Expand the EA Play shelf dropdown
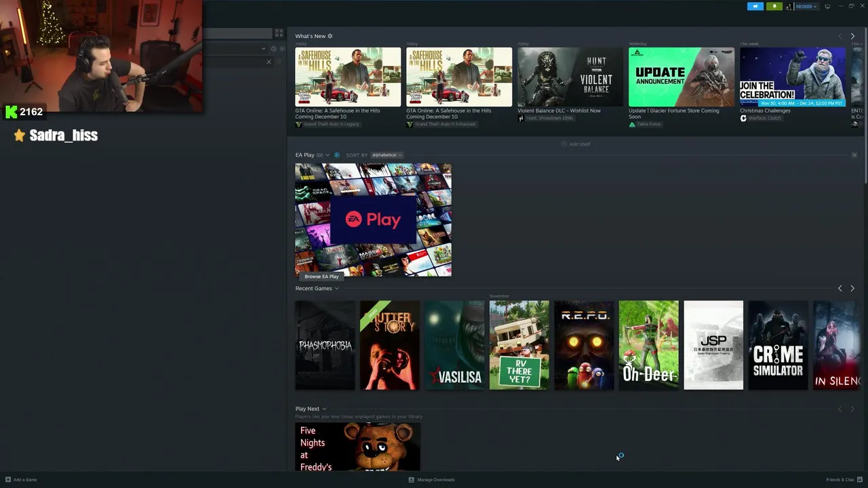This screenshot has height=488, width=868. tap(328, 155)
